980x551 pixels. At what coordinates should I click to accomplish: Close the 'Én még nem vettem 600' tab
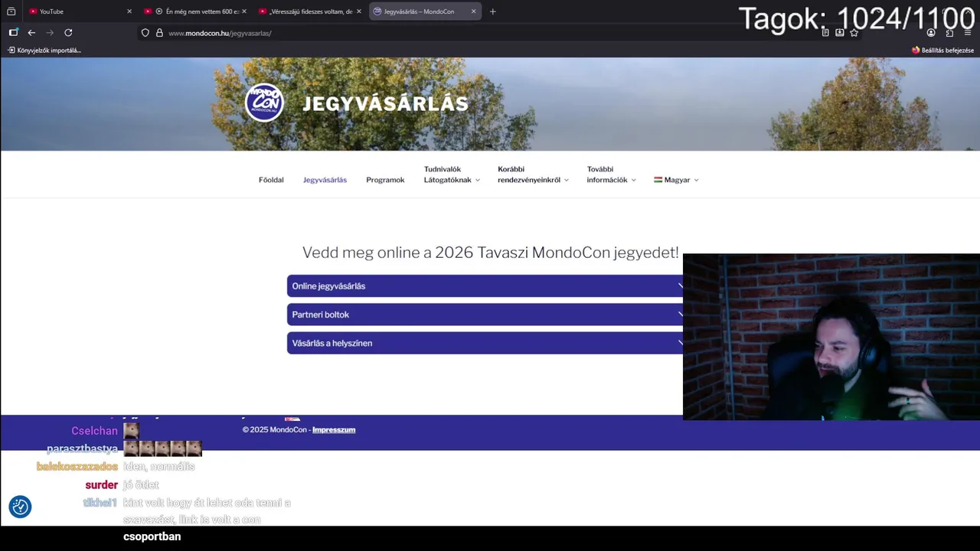pyautogui.click(x=243, y=11)
